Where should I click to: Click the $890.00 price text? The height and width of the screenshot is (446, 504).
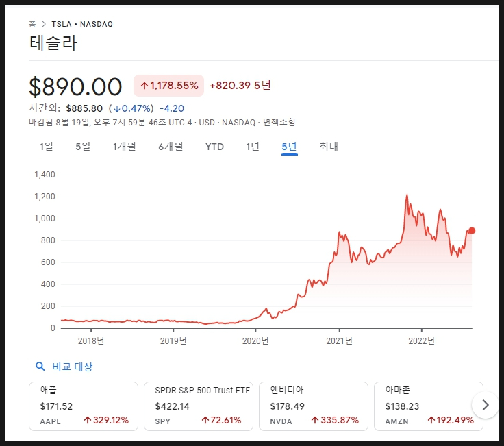pyautogui.click(x=75, y=87)
